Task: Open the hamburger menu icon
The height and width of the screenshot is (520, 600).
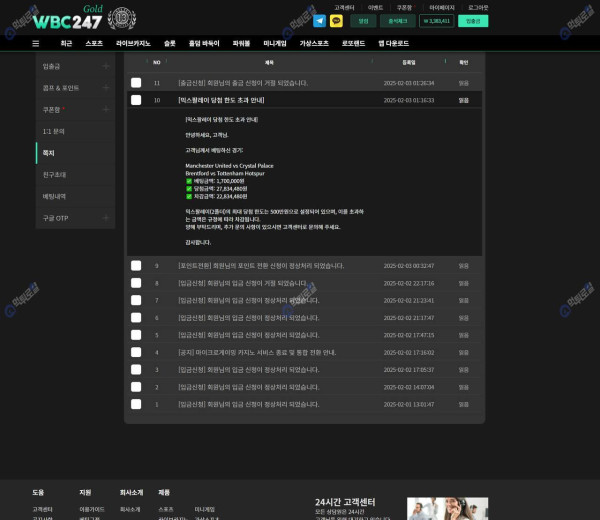Action: click(36, 44)
